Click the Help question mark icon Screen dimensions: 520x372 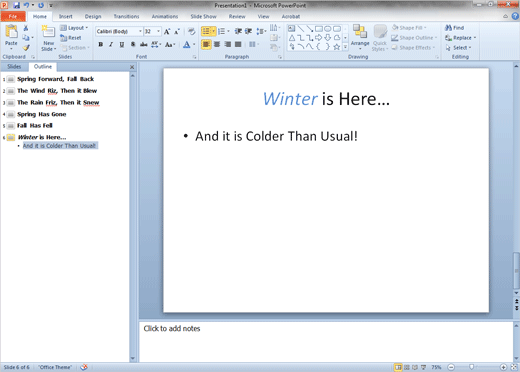coord(515,16)
